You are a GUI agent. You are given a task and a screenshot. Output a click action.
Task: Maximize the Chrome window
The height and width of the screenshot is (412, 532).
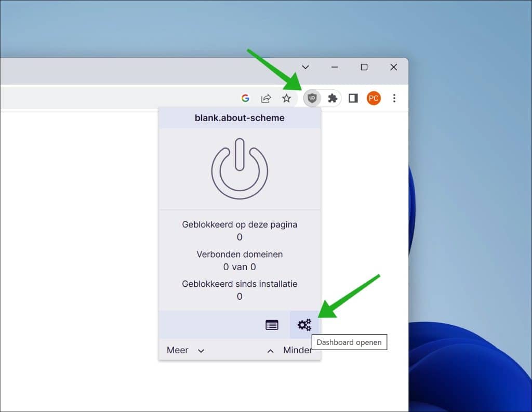point(364,67)
